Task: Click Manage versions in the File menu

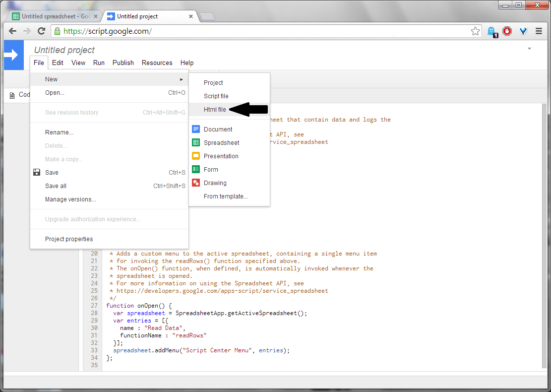Action: point(70,199)
